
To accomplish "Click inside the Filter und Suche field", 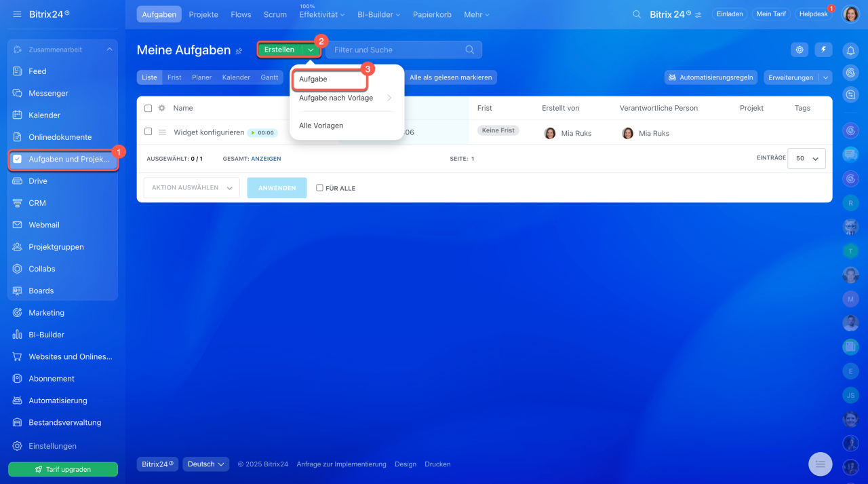I will point(404,50).
